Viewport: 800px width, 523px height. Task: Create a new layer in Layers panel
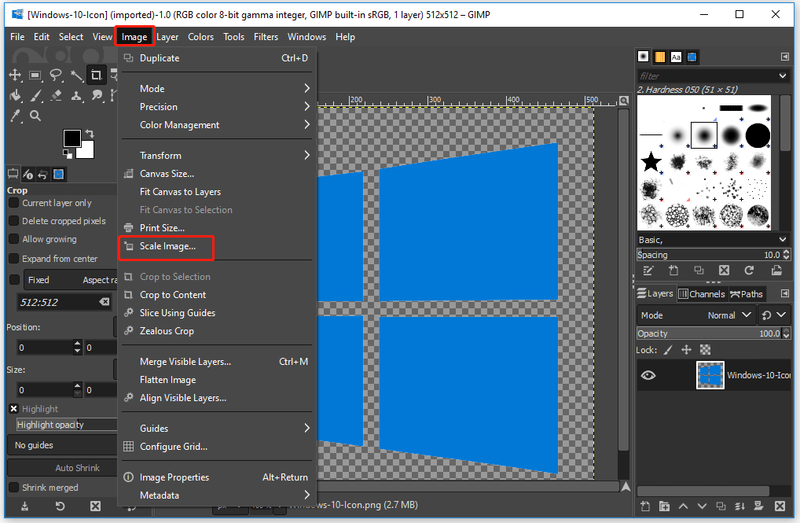645,506
